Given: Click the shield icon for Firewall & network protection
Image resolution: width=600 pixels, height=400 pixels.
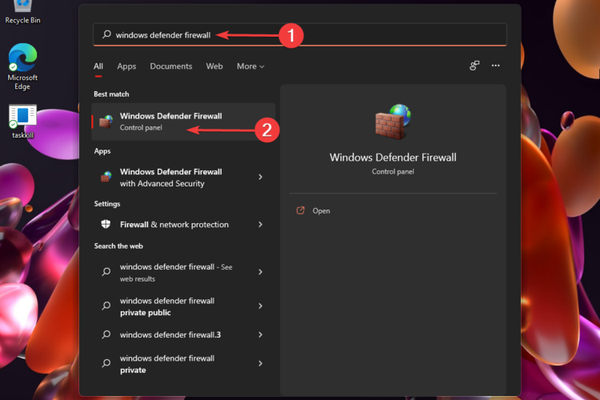Looking at the screenshot, I should (x=106, y=225).
